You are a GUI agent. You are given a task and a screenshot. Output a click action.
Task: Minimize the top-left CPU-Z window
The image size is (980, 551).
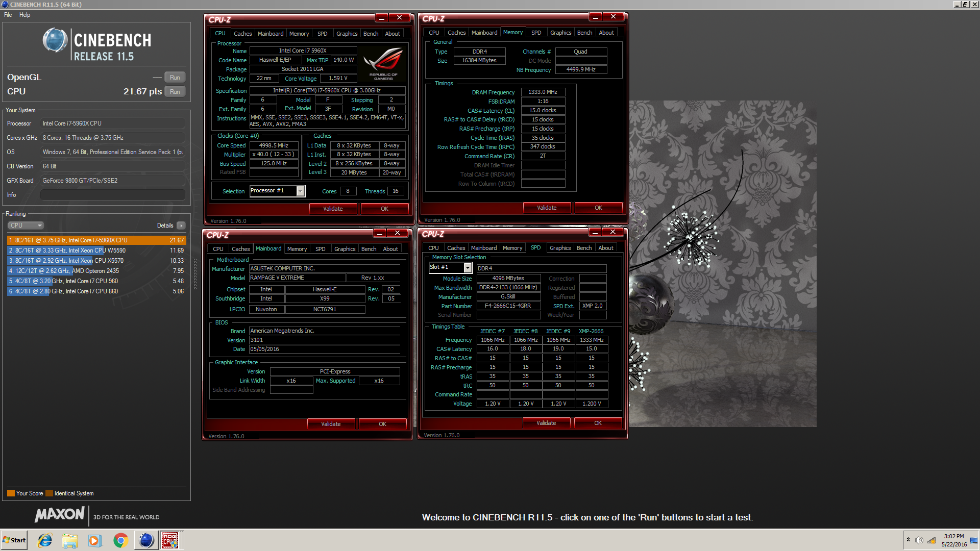click(x=382, y=18)
